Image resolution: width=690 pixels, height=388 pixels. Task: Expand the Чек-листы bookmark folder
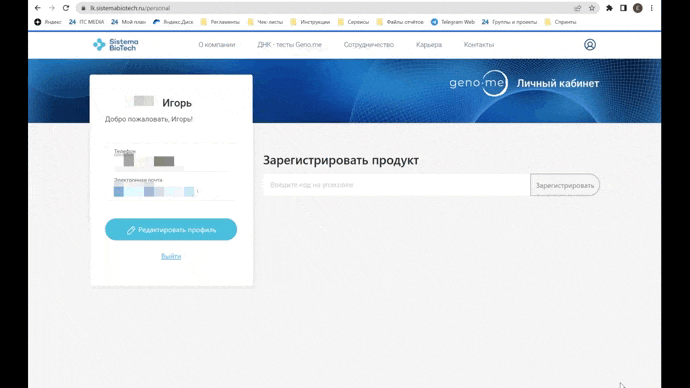[265, 22]
